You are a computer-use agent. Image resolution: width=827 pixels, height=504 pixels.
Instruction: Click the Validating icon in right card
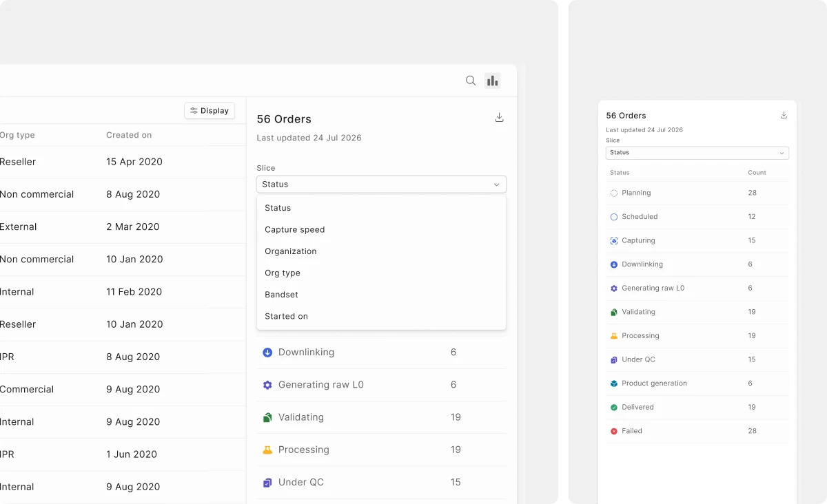614,312
